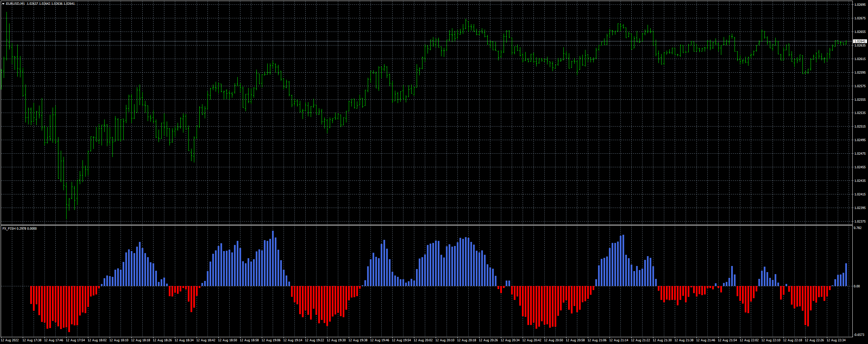Click the 12 Aug 19:22 time label
The width and height of the screenshot is (868, 344).
pos(314,340)
